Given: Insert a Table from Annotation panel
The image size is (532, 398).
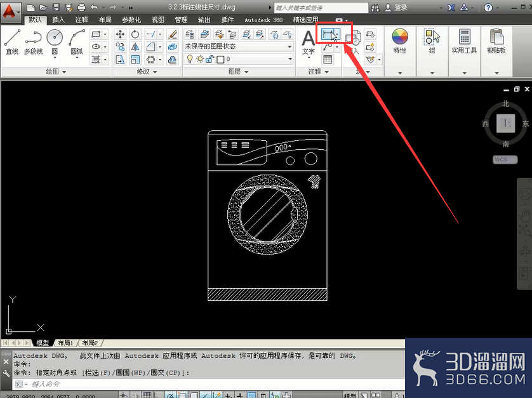Looking at the screenshot, I should coord(328,60).
